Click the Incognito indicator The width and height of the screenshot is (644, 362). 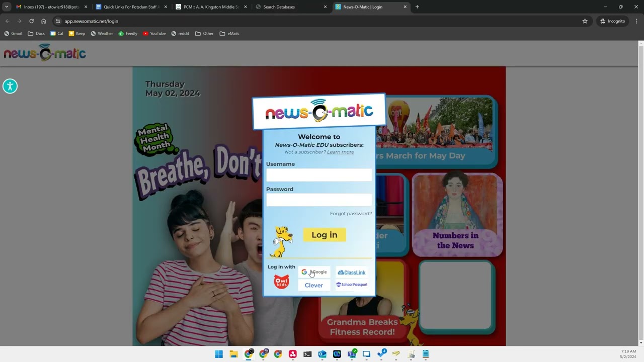tap(612, 21)
